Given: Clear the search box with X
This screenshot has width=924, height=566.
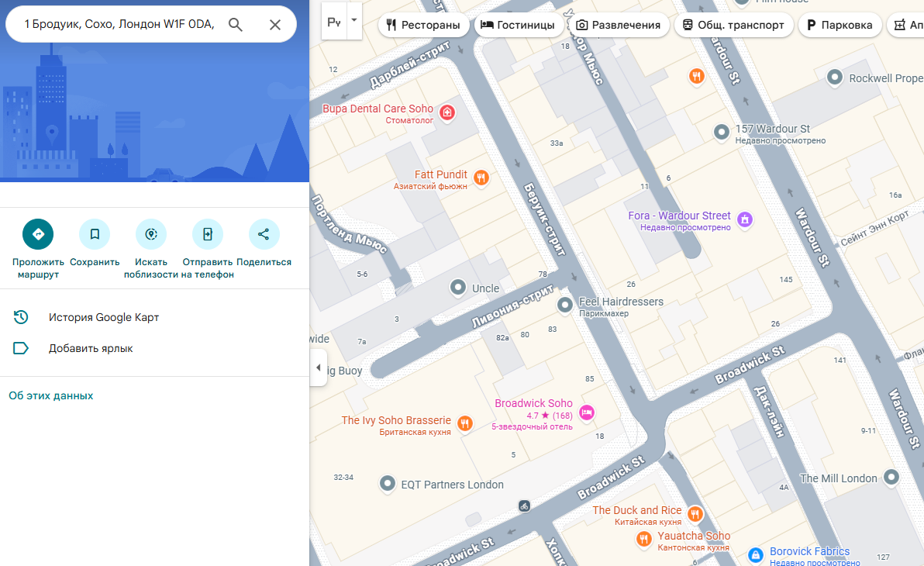Looking at the screenshot, I should [275, 25].
